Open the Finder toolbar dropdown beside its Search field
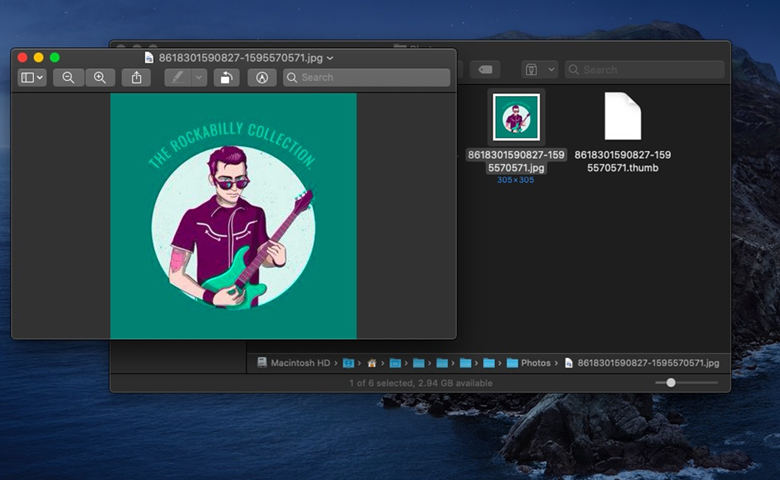The image size is (780, 480). pyautogui.click(x=540, y=70)
